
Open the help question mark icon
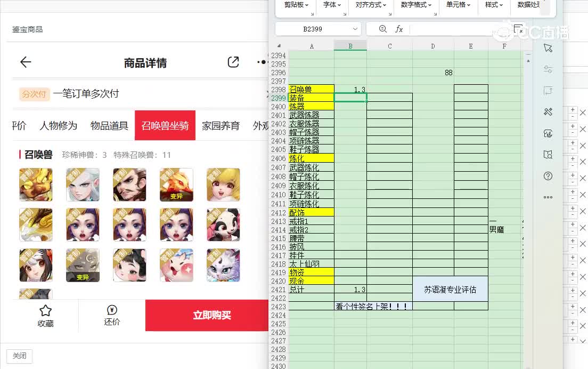point(548,175)
